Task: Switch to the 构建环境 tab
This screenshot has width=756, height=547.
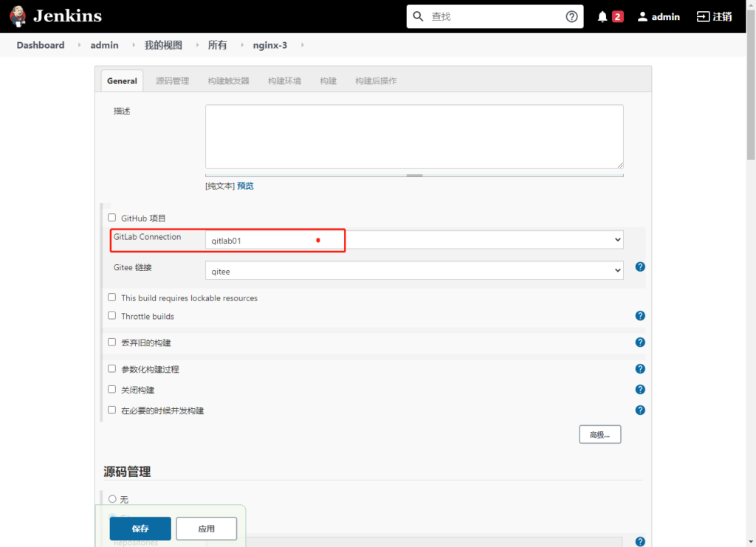Action: 284,81
